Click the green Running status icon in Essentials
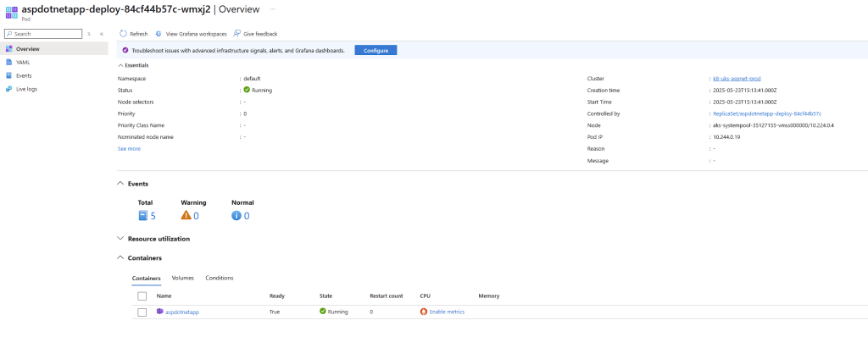 [x=247, y=90]
